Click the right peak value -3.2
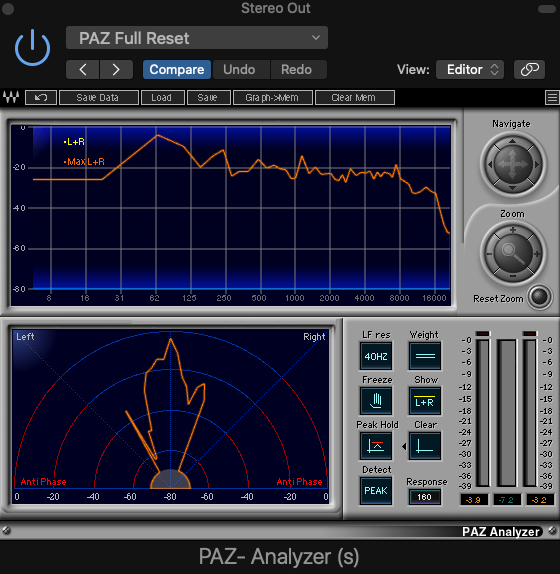The width and height of the screenshot is (560, 574). point(540,500)
